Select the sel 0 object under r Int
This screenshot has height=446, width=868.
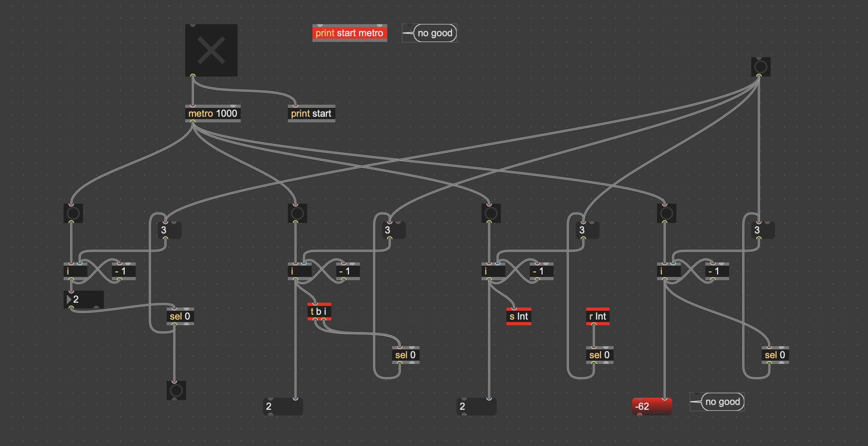tap(599, 355)
